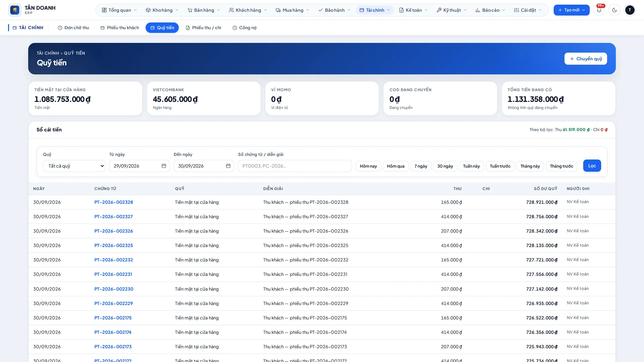Switch to Phiếu thu / chi tab
The width and height of the screenshot is (644, 362).
[x=203, y=28]
